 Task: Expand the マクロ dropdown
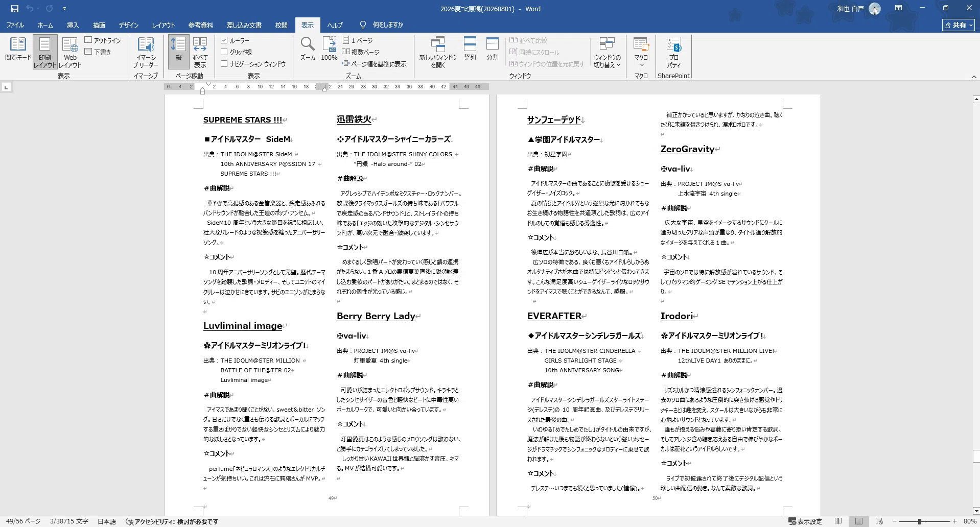[x=641, y=52]
